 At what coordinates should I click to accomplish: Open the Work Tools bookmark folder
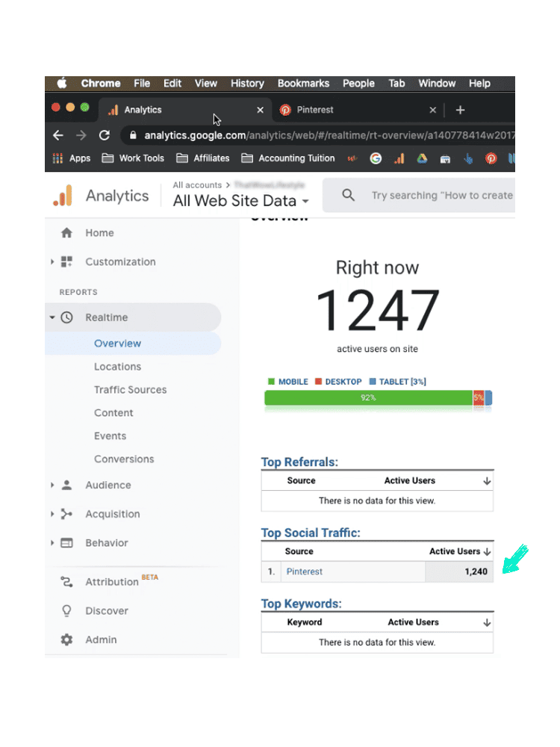pyautogui.click(x=133, y=158)
